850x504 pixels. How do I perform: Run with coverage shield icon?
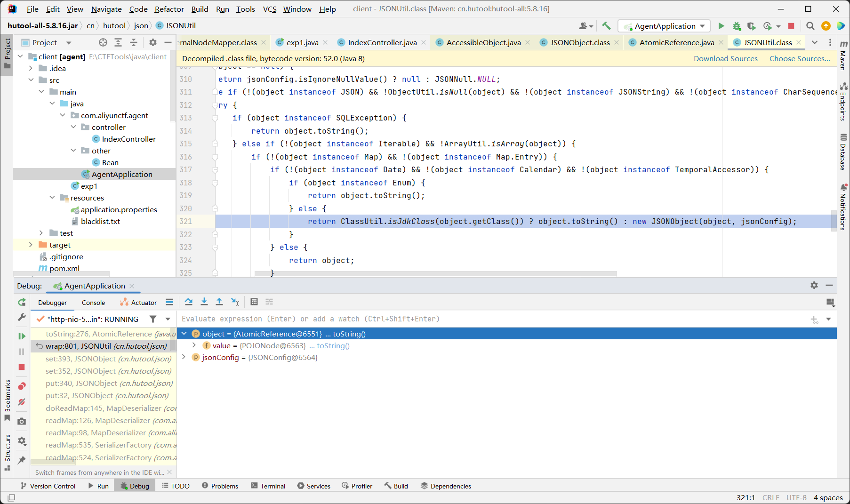[x=752, y=26]
